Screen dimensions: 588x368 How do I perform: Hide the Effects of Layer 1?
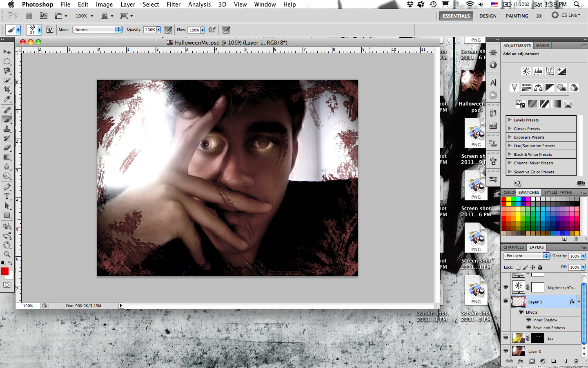point(521,312)
